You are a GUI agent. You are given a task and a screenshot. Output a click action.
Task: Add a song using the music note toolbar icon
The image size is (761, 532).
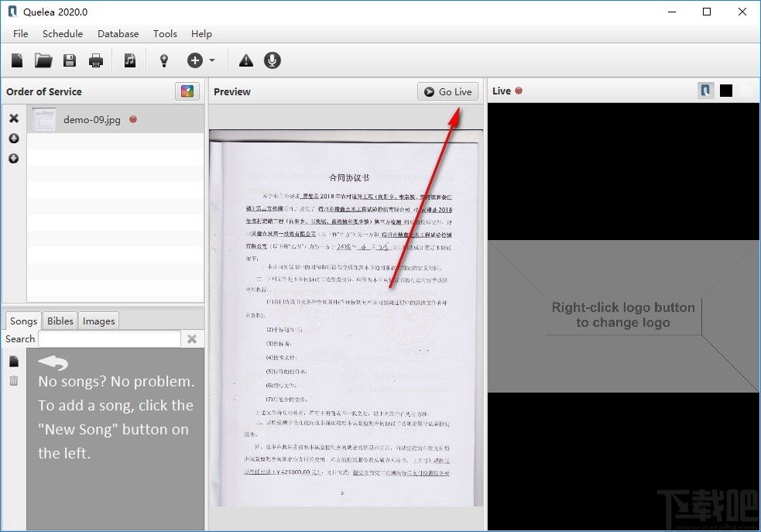[x=130, y=60]
